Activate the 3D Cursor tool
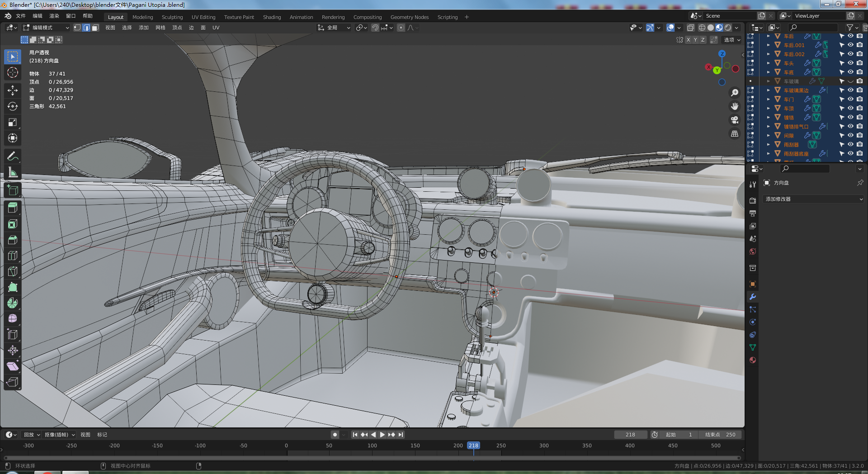The width and height of the screenshot is (868, 474). tap(13, 72)
